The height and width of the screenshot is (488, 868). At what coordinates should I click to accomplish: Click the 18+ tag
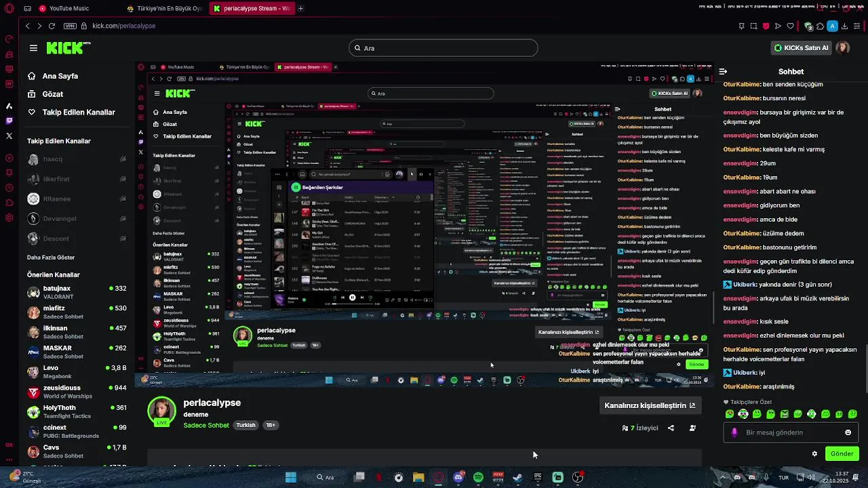coord(270,425)
